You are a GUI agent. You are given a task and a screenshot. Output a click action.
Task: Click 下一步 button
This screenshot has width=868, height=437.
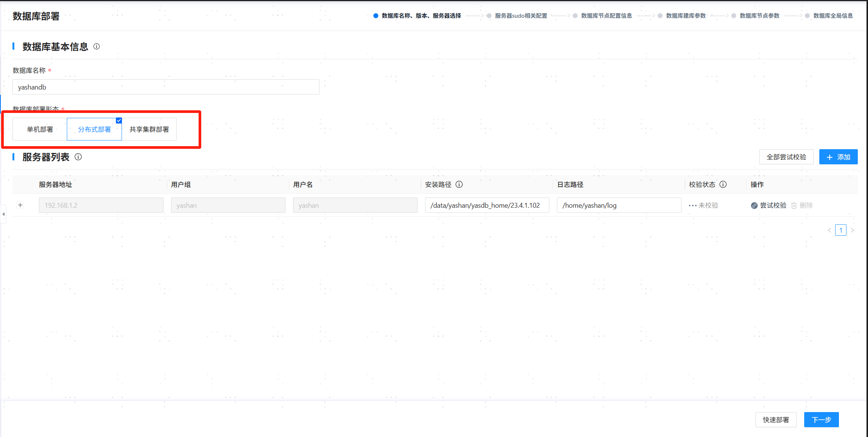[821, 420]
